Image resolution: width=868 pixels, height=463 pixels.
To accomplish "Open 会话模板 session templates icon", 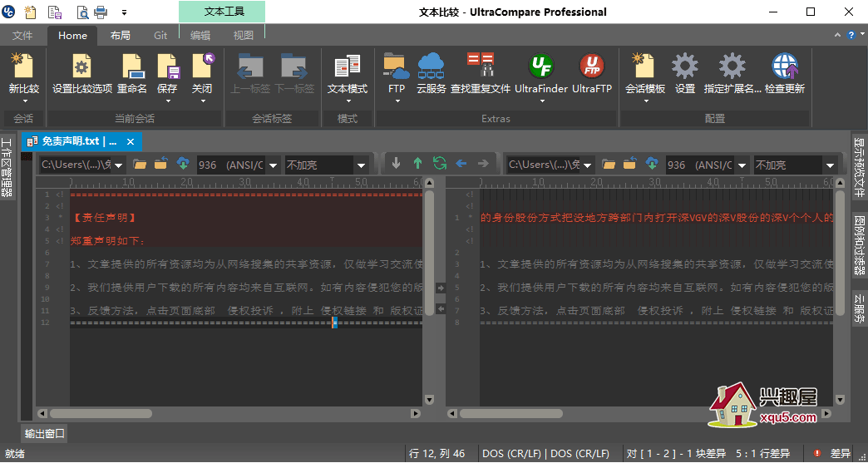I will click(x=645, y=66).
